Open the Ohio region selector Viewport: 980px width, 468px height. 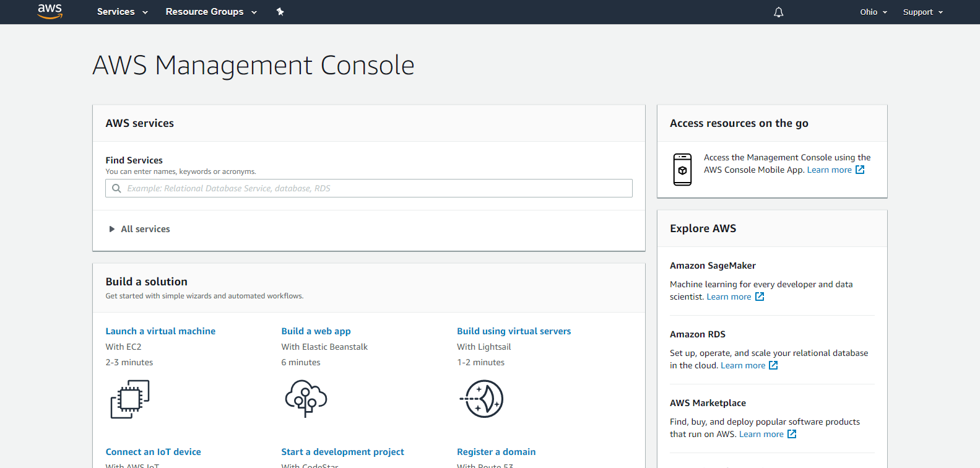pyautogui.click(x=874, y=12)
